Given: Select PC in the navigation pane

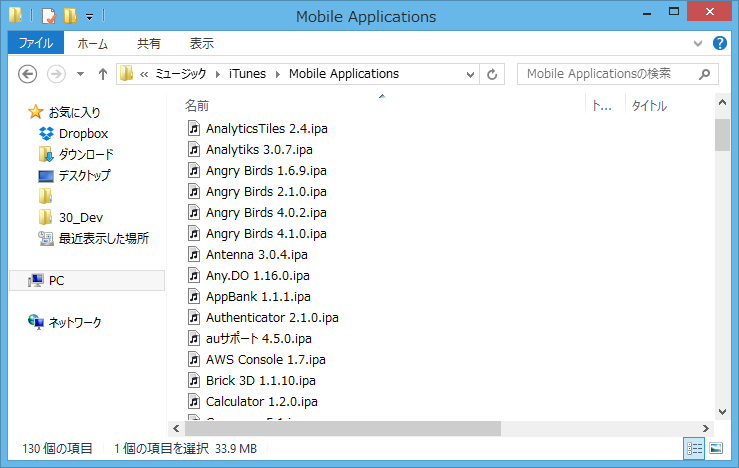Looking at the screenshot, I should (x=87, y=280).
